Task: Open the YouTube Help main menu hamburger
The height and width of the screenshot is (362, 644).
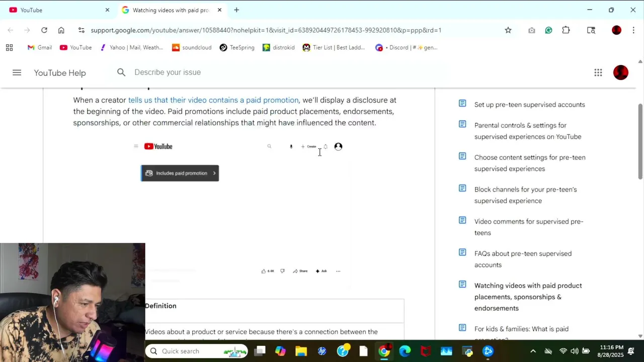Action: tap(17, 72)
